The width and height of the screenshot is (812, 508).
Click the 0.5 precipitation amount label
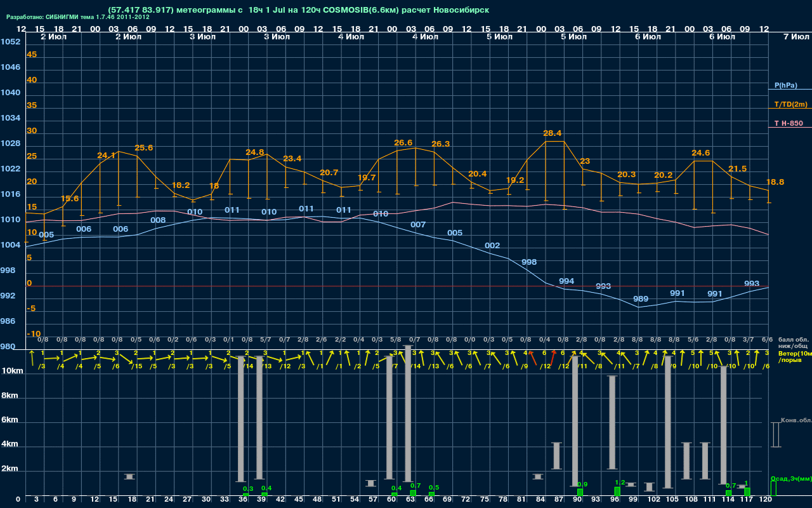click(x=434, y=488)
